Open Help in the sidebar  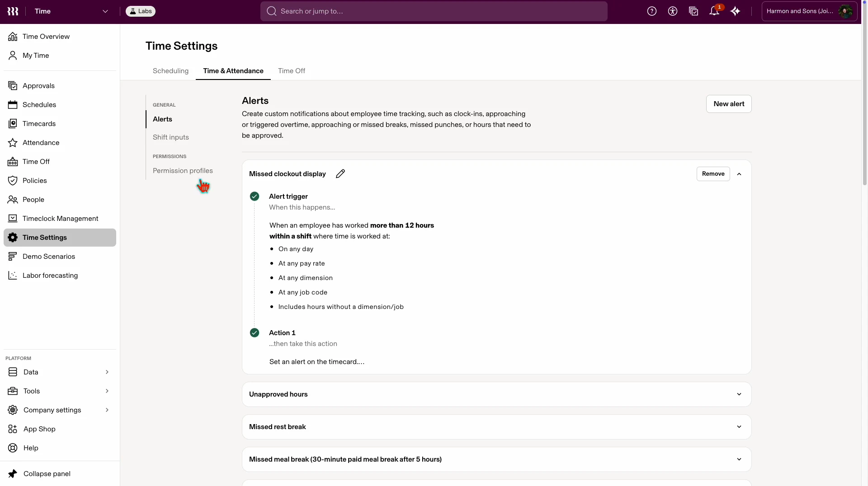[60, 448]
